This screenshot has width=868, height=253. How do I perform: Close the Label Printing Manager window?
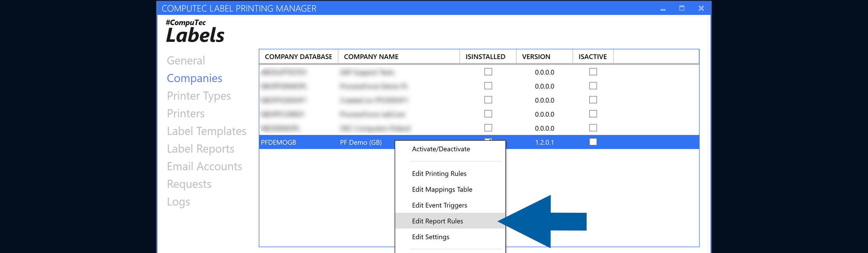click(701, 8)
